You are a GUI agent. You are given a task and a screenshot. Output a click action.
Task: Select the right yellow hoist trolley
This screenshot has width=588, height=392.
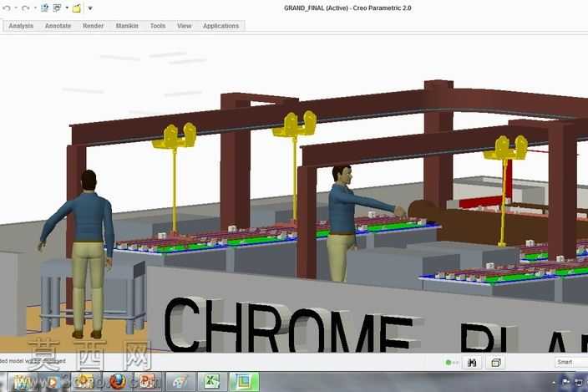pos(505,148)
